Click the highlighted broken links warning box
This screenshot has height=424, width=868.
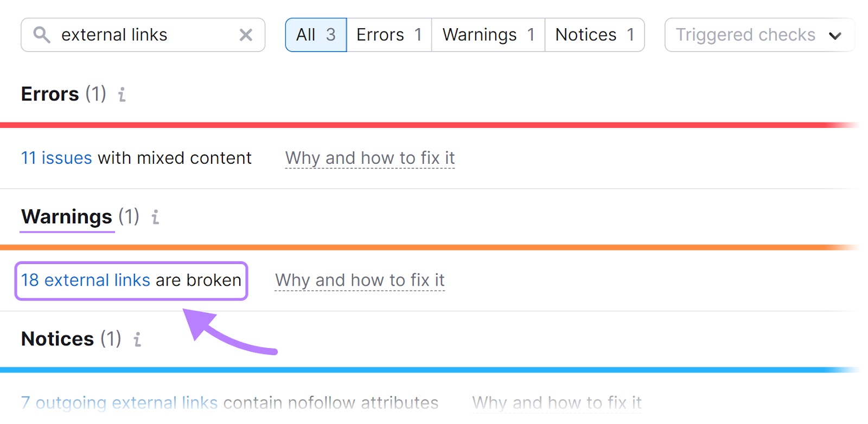click(x=131, y=280)
